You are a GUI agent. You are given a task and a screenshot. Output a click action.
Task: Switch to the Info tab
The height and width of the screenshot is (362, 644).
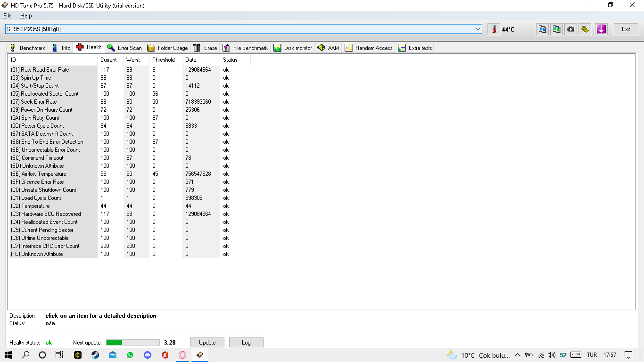tap(61, 48)
